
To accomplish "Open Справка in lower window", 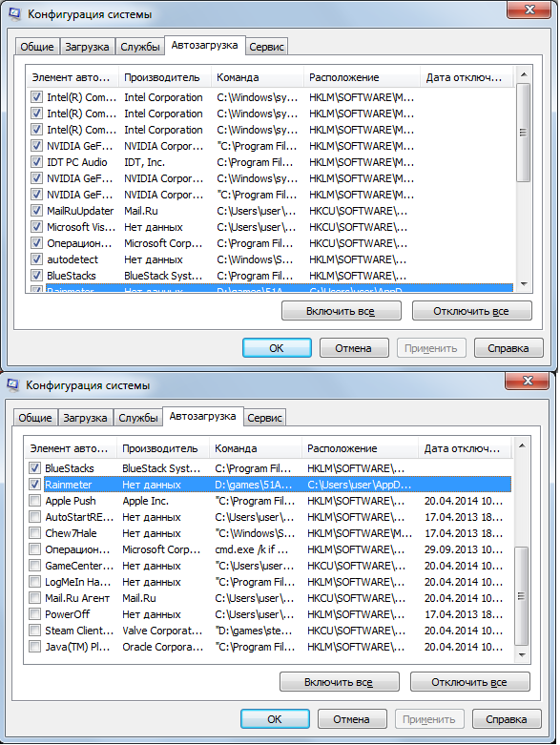I will pyautogui.click(x=507, y=719).
